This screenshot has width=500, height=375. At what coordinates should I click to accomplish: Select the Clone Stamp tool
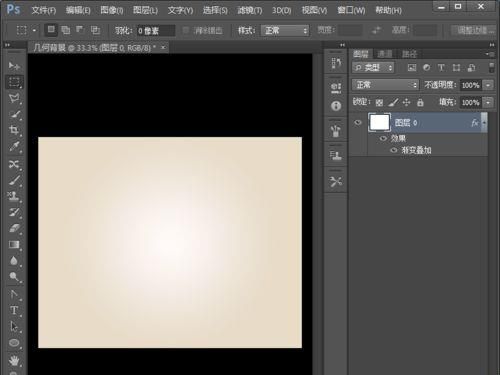(x=14, y=196)
